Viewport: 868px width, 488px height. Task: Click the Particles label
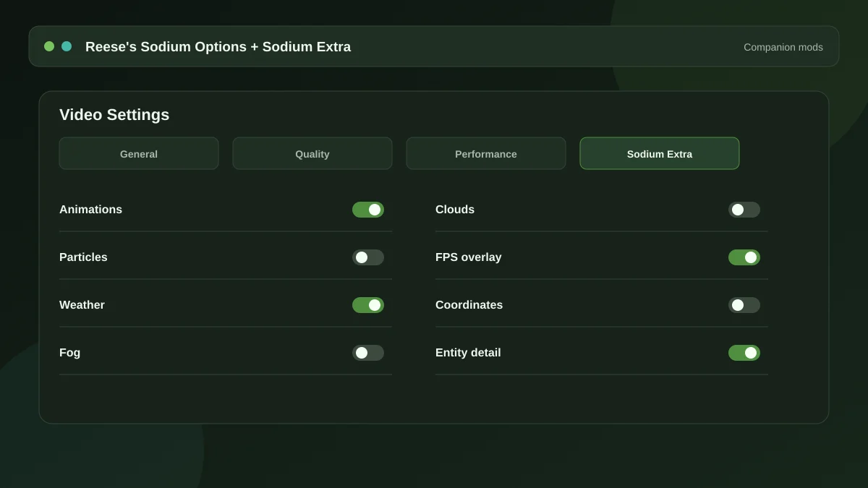[x=83, y=257]
